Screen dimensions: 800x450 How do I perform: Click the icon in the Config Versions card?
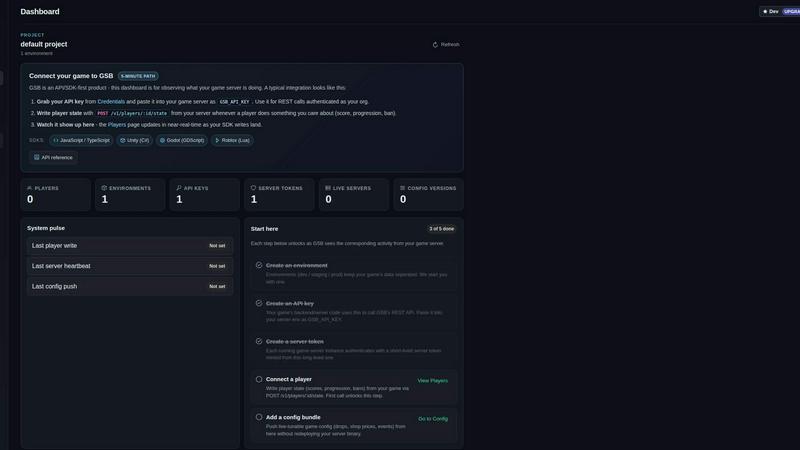[x=402, y=188]
